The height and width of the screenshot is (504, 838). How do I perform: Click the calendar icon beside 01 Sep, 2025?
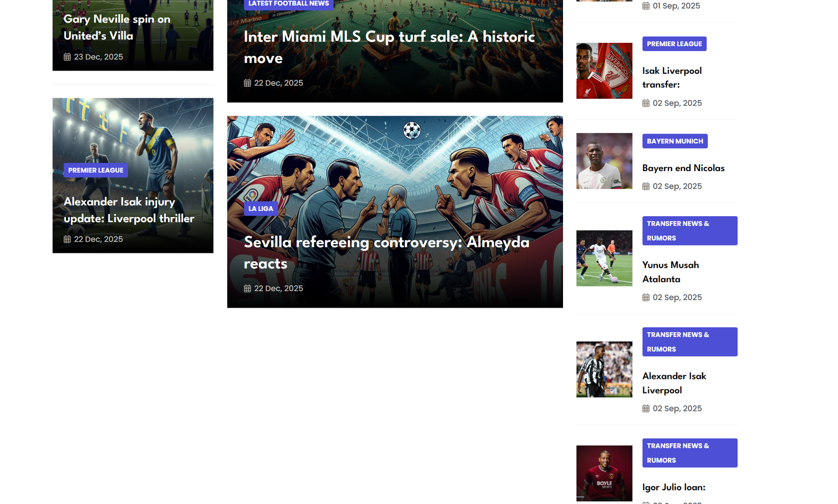pos(646,6)
